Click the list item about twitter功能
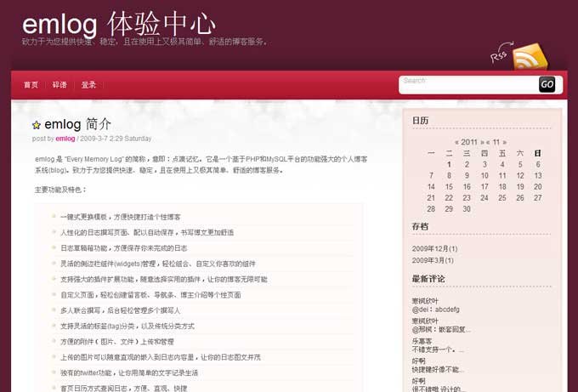The image size is (578, 392). point(129,372)
